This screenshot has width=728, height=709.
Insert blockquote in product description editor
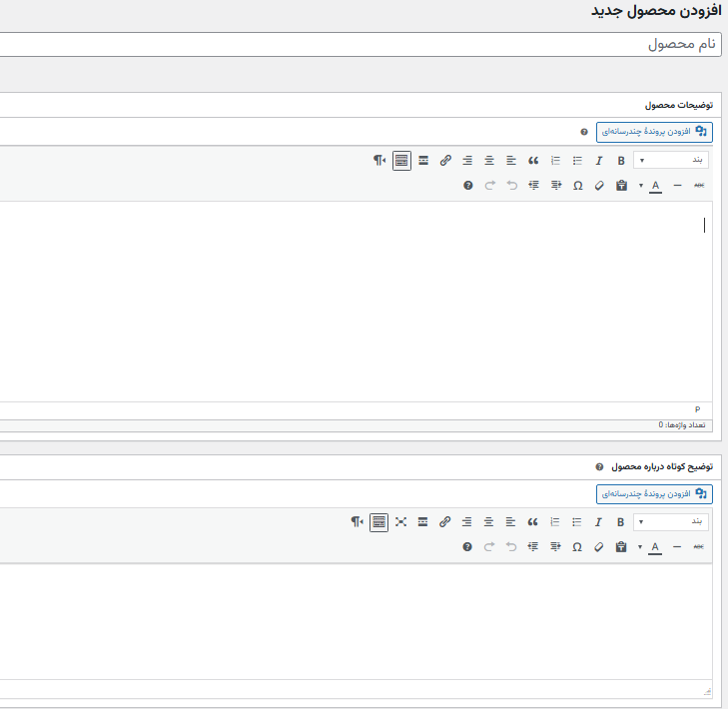[x=533, y=161]
